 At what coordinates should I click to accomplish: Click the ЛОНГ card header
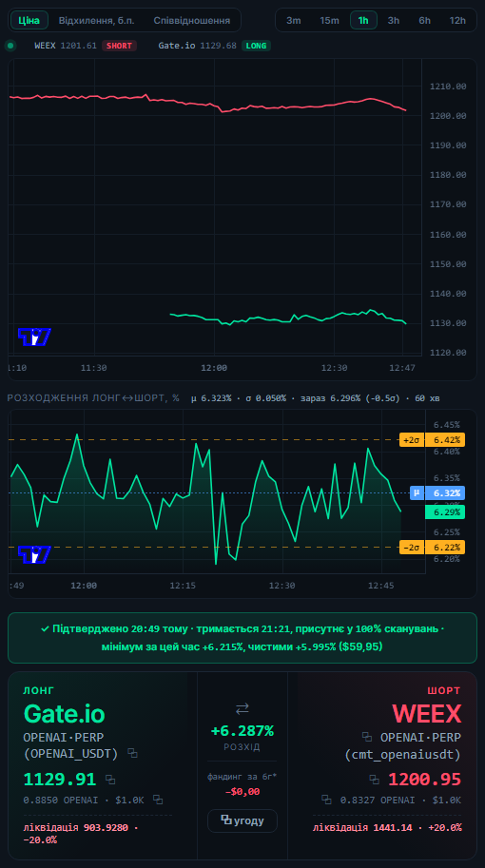[39, 690]
